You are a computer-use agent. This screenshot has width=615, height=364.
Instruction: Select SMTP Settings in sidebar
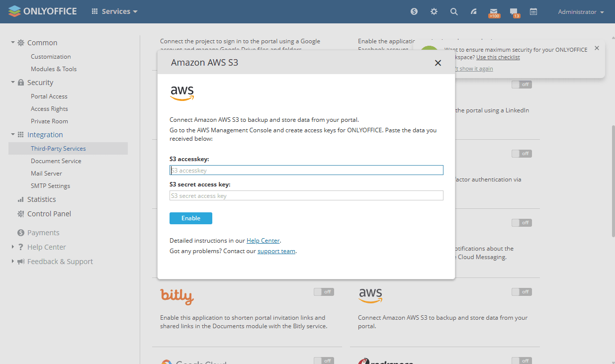[50, 186]
